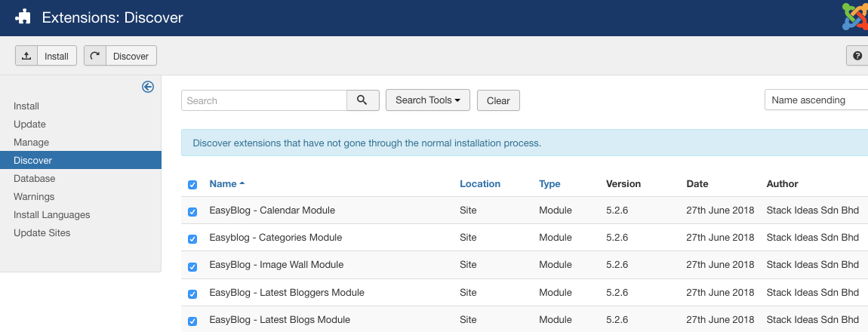868x332 pixels.
Task: Open Update in the sidebar menu
Action: pyautogui.click(x=30, y=124)
